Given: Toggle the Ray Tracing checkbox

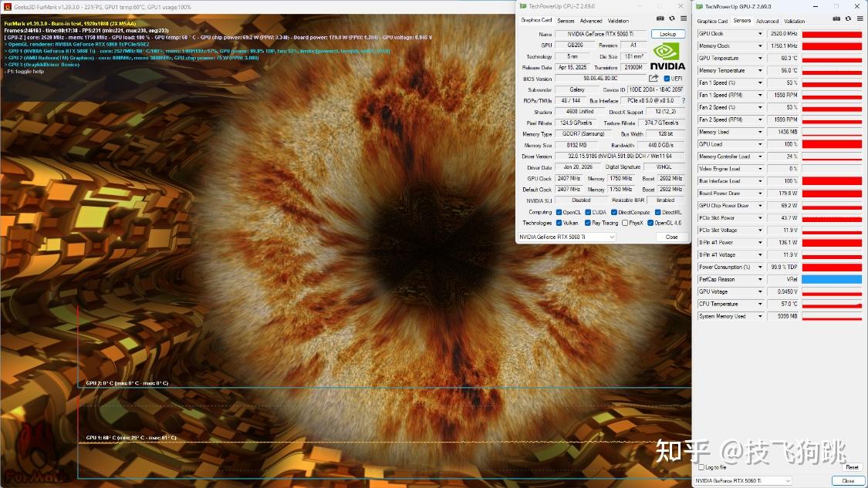Looking at the screenshot, I should [x=588, y=223].
